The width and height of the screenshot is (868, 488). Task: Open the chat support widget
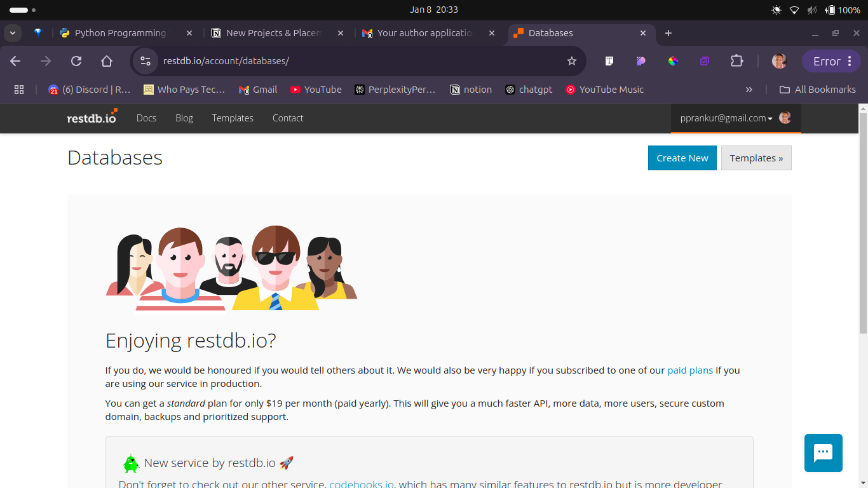[x=824, y=453]
